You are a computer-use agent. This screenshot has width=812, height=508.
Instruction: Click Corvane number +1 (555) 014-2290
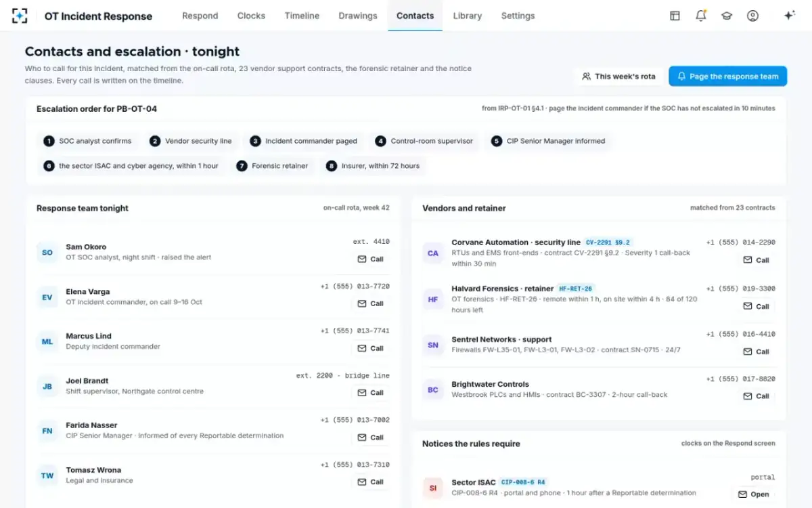[741, 242]
